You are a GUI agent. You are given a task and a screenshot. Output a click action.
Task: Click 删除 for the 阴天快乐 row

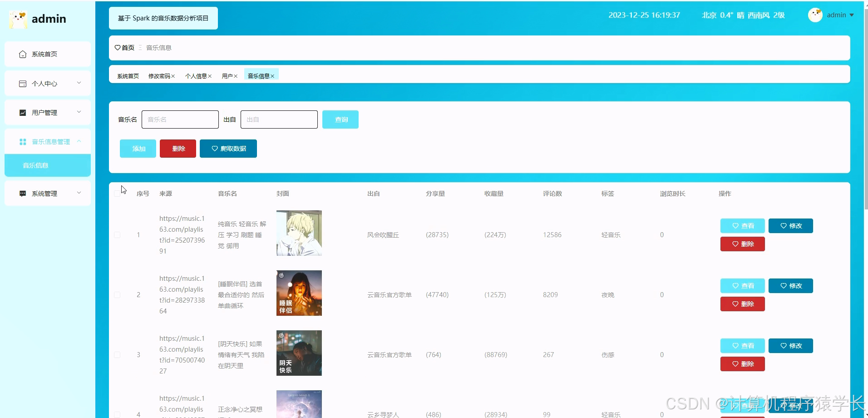tap(743, 364)
